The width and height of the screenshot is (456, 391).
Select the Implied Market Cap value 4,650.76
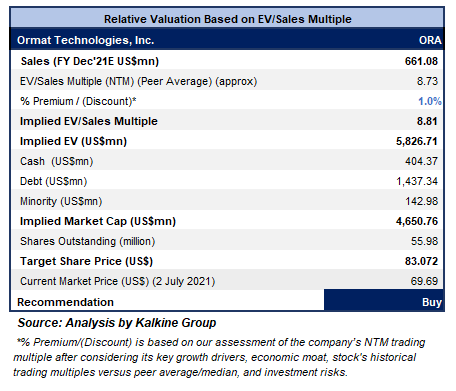[417, 221]
